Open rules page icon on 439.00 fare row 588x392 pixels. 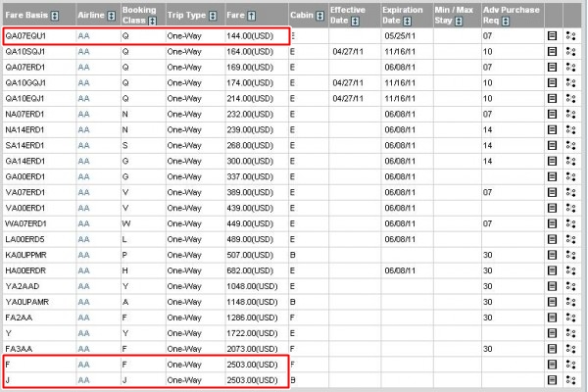point(553,208)
